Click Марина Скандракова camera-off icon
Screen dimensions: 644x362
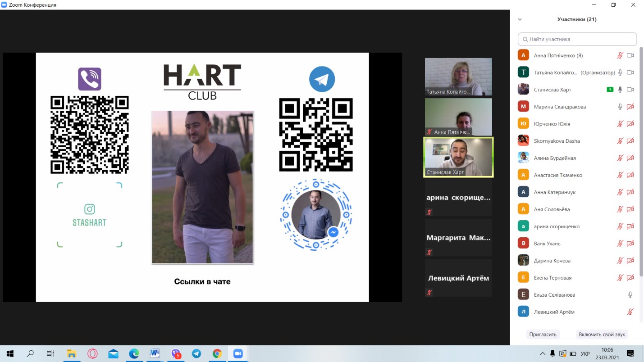(x=630, y=107)
